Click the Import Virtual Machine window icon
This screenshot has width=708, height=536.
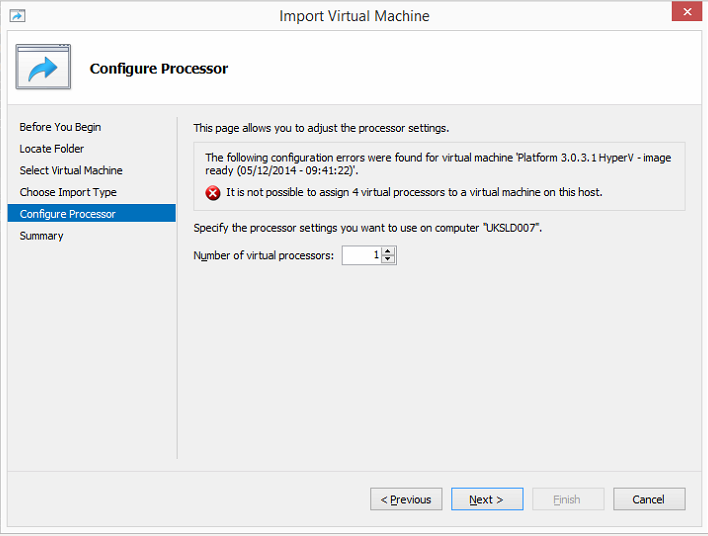(17, 16)
